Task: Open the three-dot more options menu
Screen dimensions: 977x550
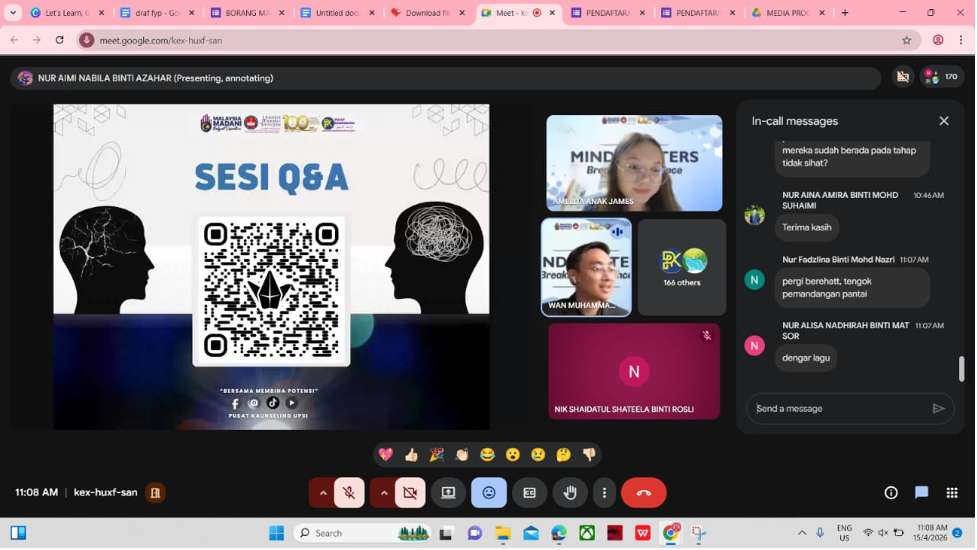Action: [x=604, y=493]
